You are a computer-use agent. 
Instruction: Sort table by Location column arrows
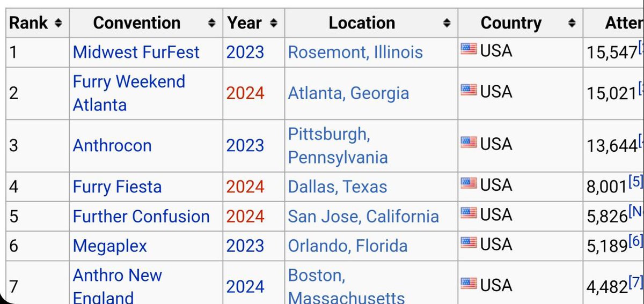pos(447,23)
